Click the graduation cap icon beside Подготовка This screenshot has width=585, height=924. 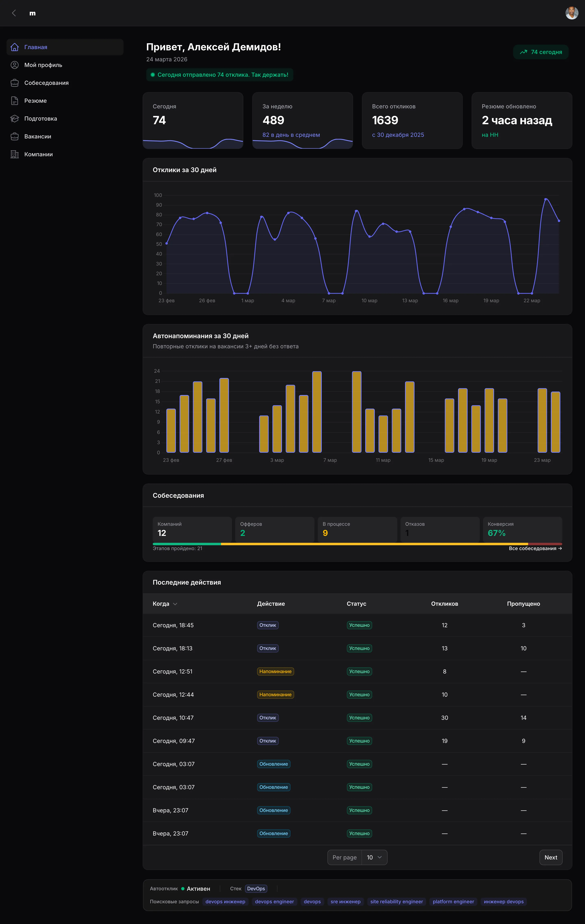(15, 119)
